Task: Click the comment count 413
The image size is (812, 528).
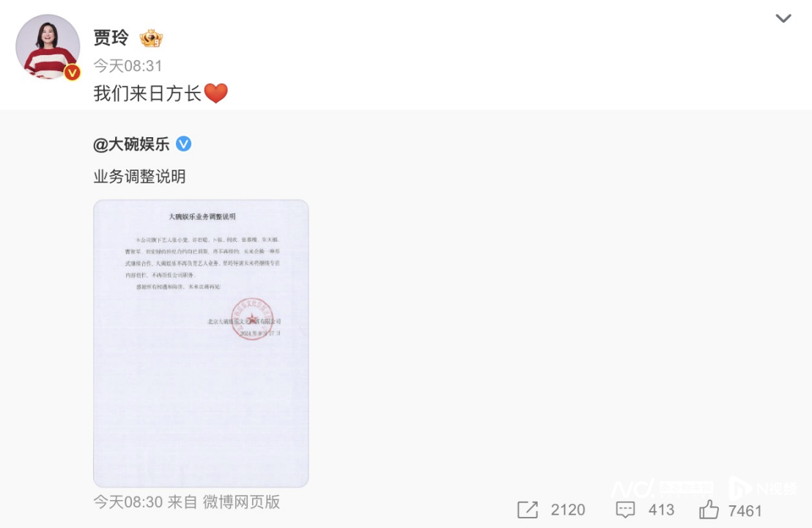Action: click(661, 510)
